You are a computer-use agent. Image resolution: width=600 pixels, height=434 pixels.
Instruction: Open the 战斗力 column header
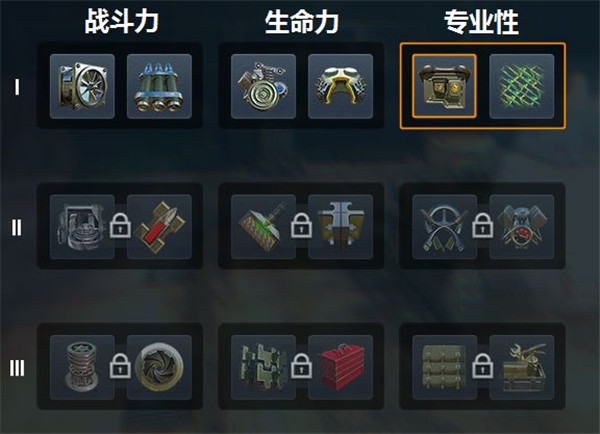pos(121,22)
